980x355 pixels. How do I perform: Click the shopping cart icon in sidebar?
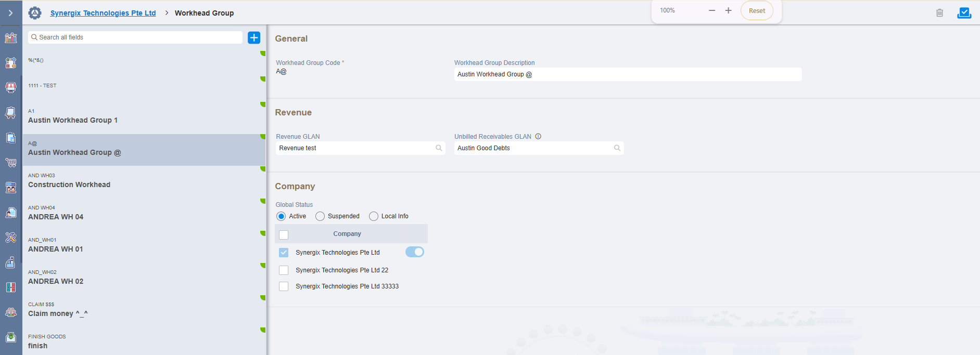[11, 163]
